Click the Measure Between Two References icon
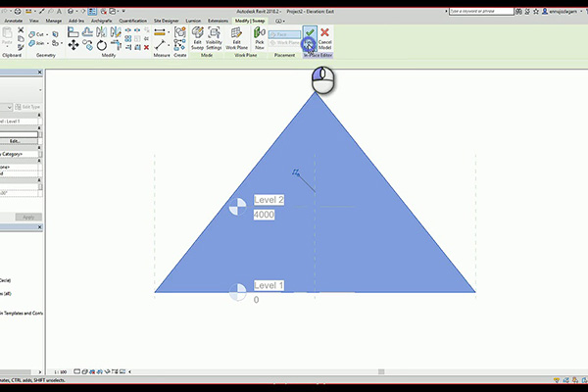Image resolution: width=588 pixels, height=392 pixels. click(160, 45)
